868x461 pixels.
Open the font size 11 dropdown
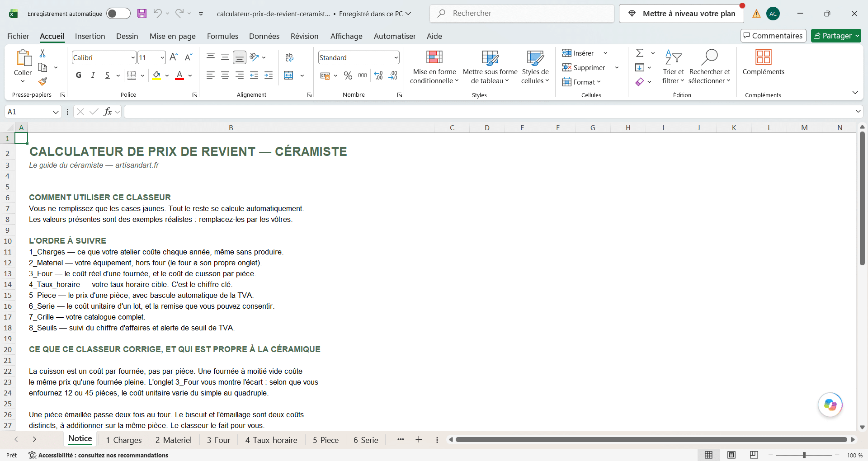[162, 57]
